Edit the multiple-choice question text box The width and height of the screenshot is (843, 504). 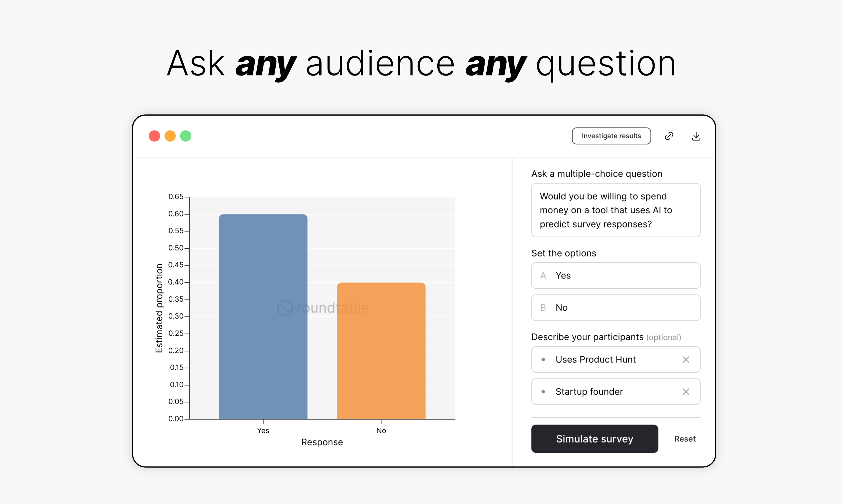coord(616,210)
